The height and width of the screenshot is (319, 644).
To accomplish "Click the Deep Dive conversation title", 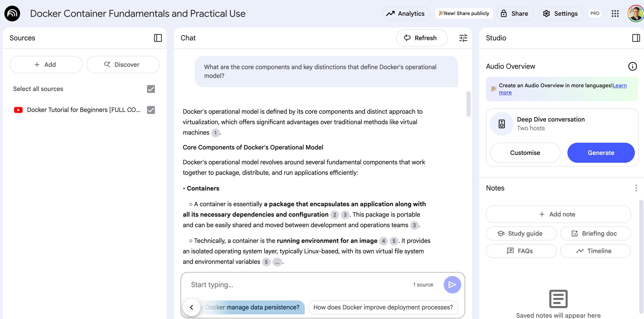I will pyautogui.click(x=551, y=120).
